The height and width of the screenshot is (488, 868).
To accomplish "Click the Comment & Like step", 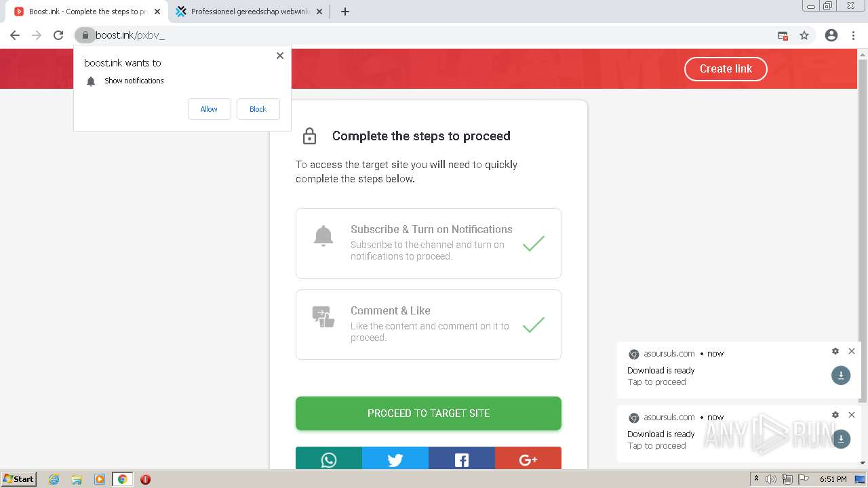I will tap(429, 324).
